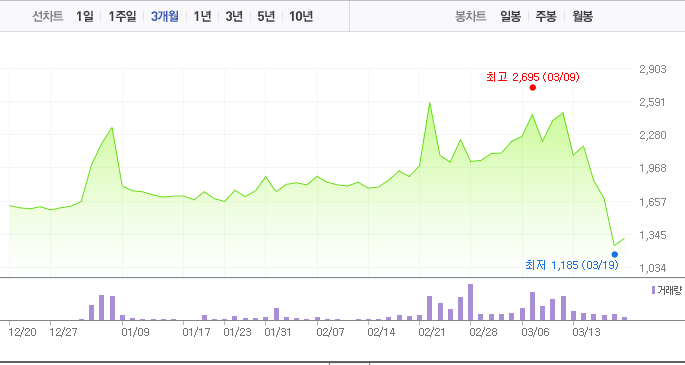Click the 1,034 price axis label

tap(653, 268)
